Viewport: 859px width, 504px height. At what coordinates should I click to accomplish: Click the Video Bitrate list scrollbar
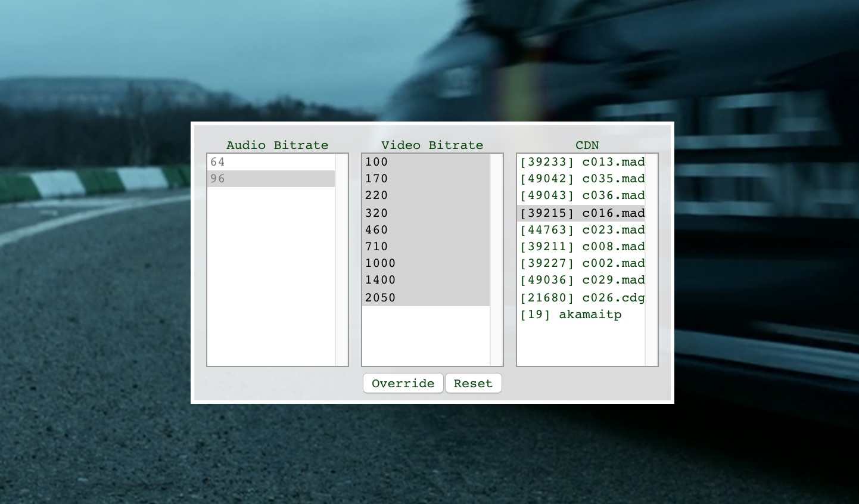[x=496, y=260]
